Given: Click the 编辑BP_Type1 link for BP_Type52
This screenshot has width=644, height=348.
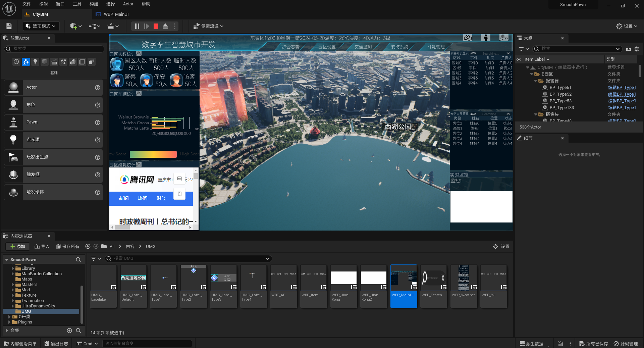Looking at the screenshot, I should point(622,94).
